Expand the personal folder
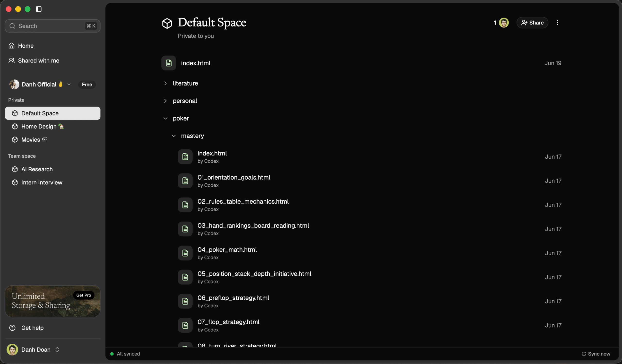This screenshot has width=622, height=364. pos(165,101)
